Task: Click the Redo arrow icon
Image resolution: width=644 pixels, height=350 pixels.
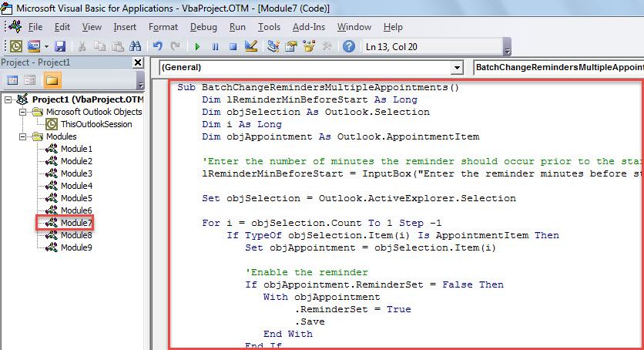Action: tap(176, 46)
